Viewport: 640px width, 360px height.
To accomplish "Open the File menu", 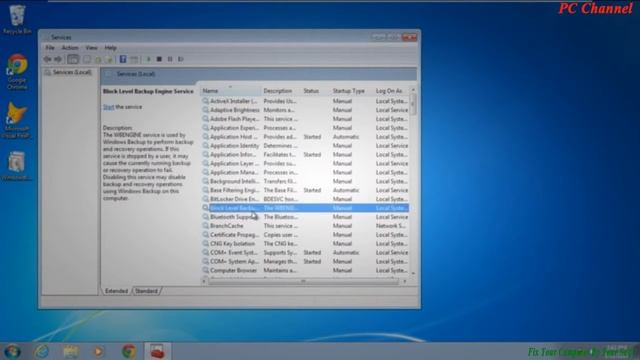I will [50, 48].
